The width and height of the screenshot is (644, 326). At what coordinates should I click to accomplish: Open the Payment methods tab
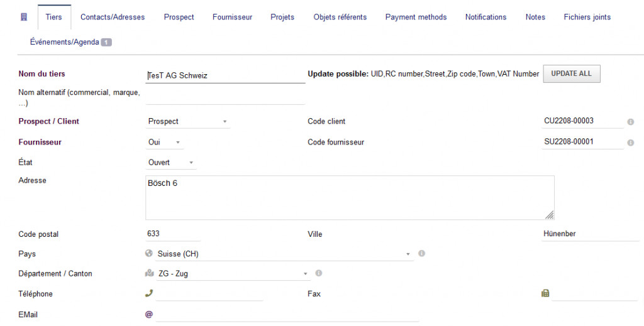pos(416,17)
